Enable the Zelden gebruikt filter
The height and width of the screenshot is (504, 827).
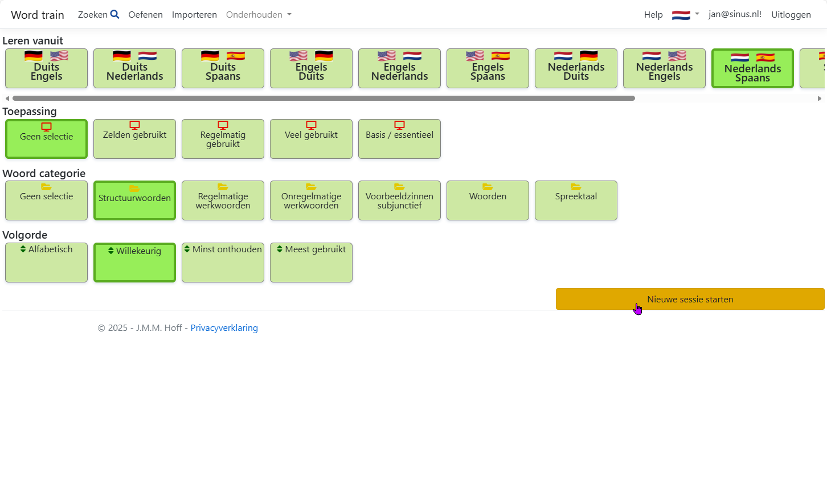(x=134, y=139)
